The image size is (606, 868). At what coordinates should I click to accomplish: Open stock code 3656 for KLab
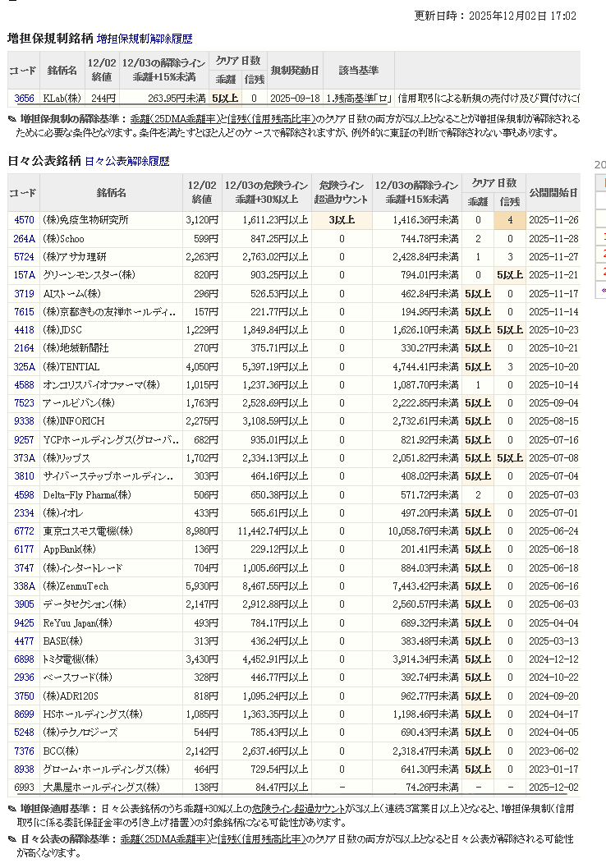[24, 99]
